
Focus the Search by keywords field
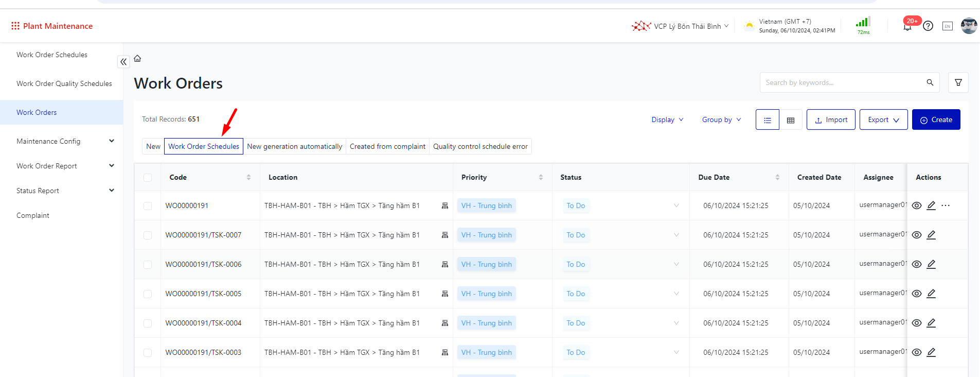(844, 82)
